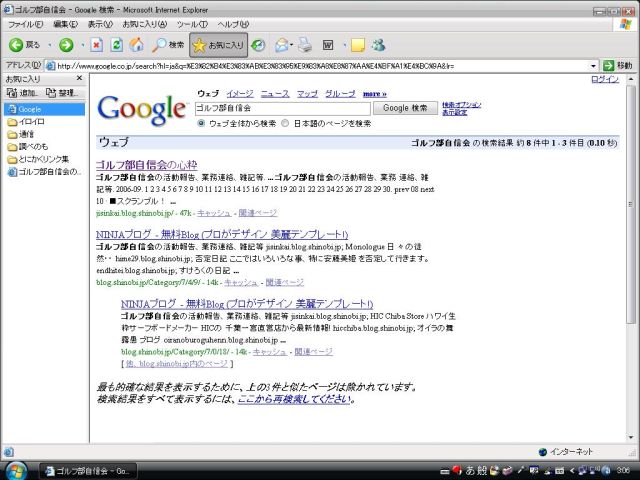
Task: Open the お気に入り(A) menu
Action: (145, 24)
